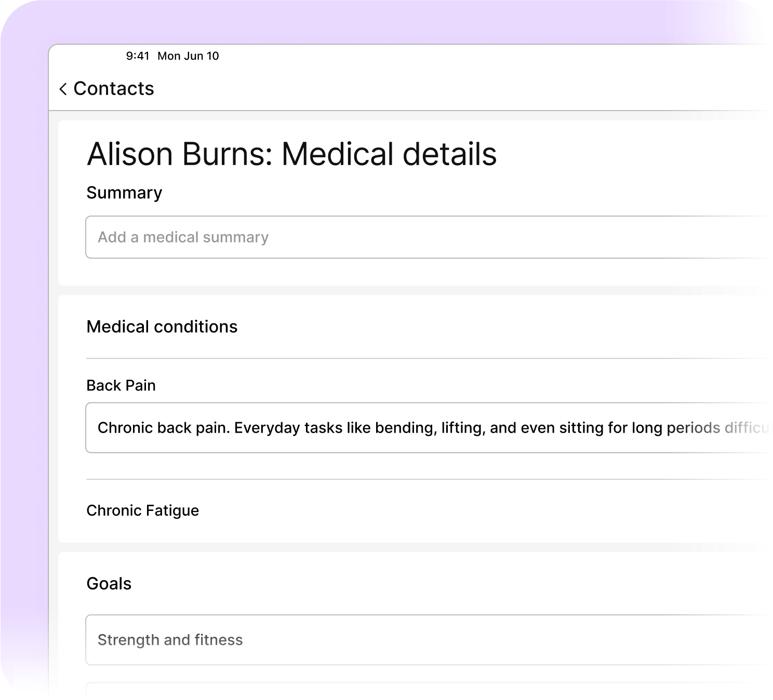Select the Medical conditions heading

click(x=162, y=327)
